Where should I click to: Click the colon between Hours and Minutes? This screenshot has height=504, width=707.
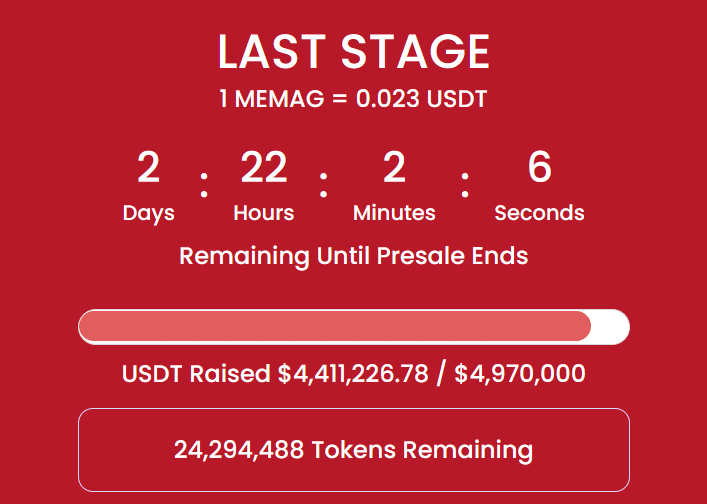(x=323, y=185)
